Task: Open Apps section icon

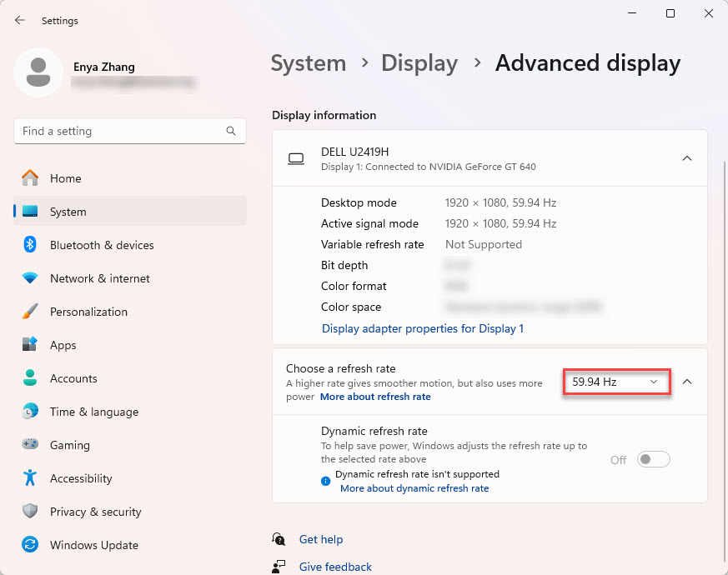Action: pos(30,345)
